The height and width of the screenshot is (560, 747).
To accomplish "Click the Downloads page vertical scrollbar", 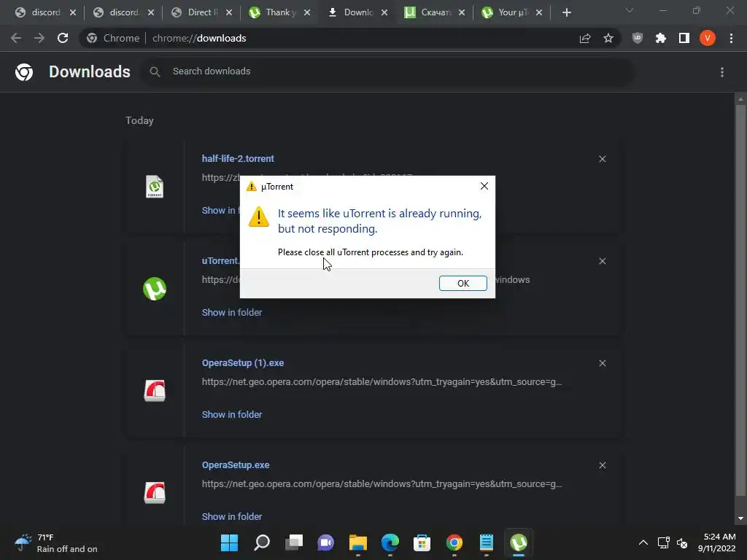I will click(x=740, y=300).
